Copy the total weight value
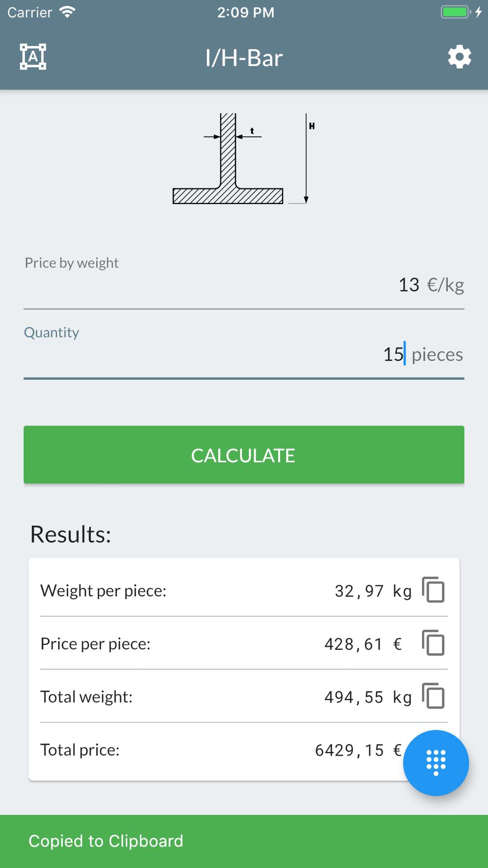 [x=433, y=696]
